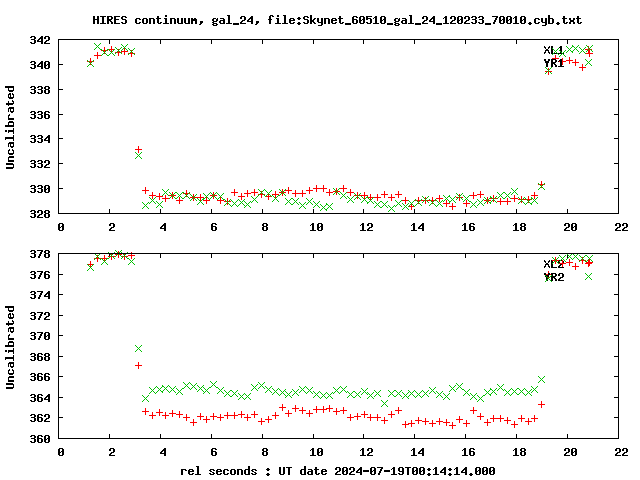
Task: Click the HIRES continuum plot title text
Action: tap(337, 20)
